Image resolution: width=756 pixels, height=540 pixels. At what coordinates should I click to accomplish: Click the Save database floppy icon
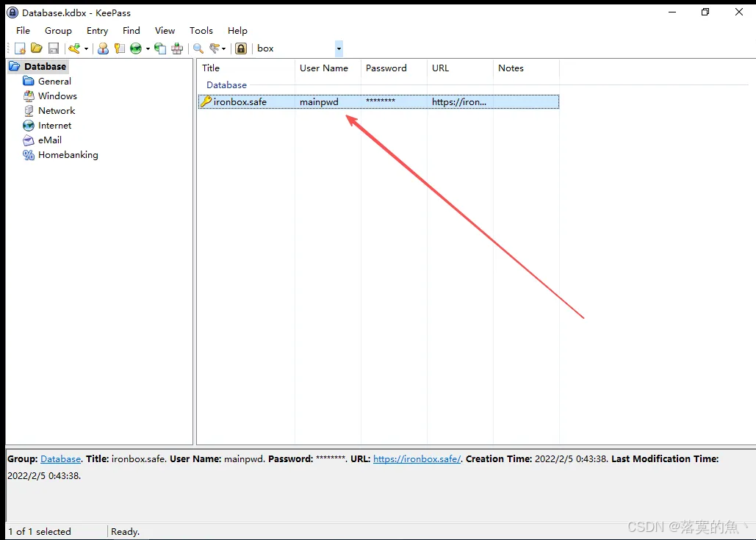54,48
